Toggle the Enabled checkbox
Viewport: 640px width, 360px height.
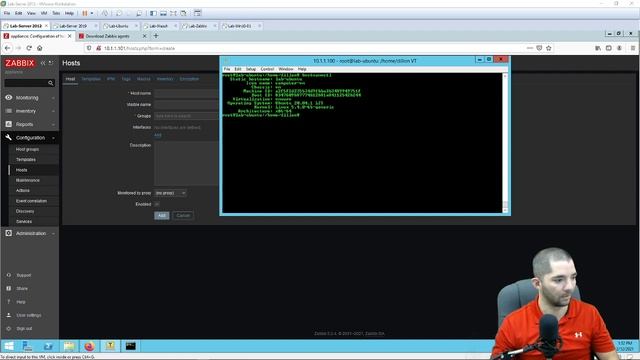[x=157, y=204]
